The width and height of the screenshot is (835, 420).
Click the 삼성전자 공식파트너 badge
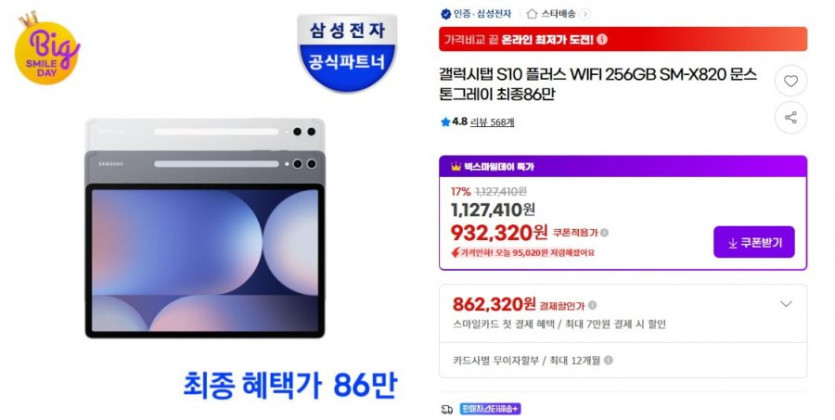point(347,53)
